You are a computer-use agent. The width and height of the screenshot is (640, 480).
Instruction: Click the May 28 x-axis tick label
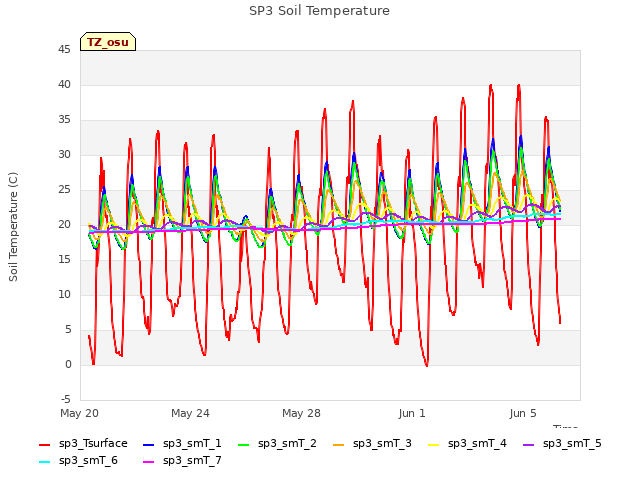[x=301, y=413]
